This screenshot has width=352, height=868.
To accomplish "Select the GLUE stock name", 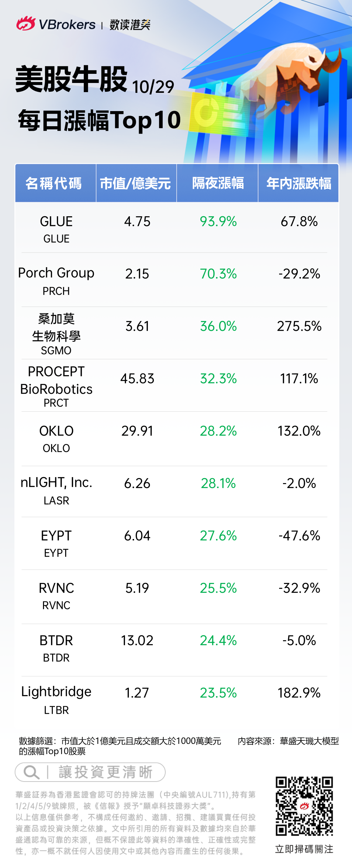I will point(56,221).
